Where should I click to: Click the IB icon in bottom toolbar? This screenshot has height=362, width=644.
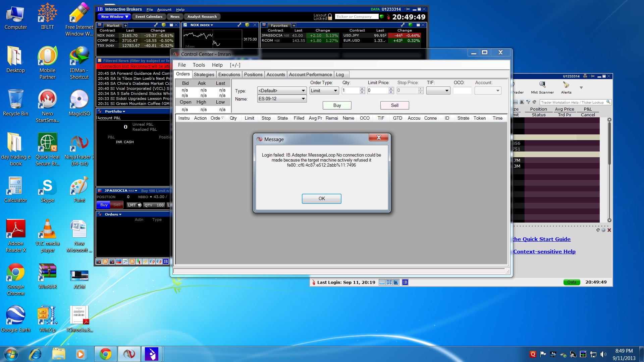[166, 261]
